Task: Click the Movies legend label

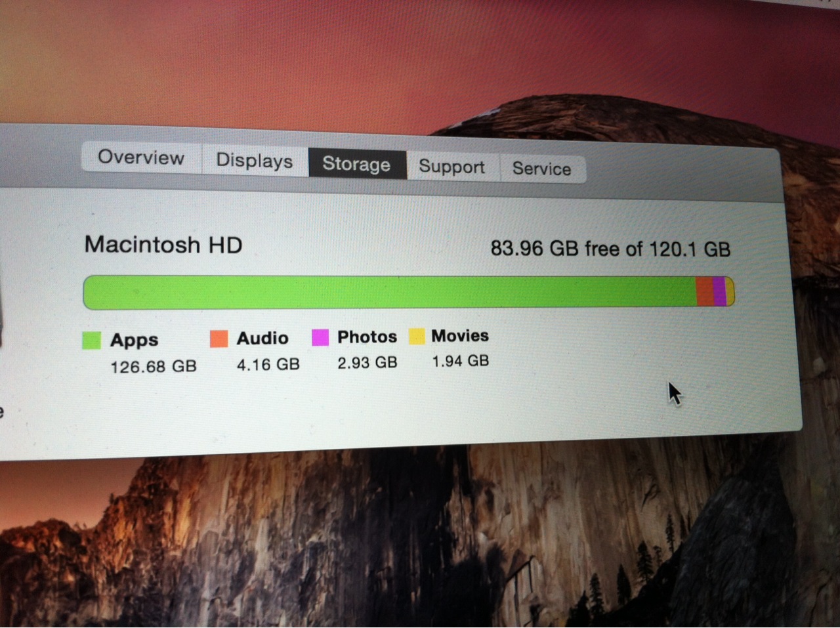Action: pos(460,335)
